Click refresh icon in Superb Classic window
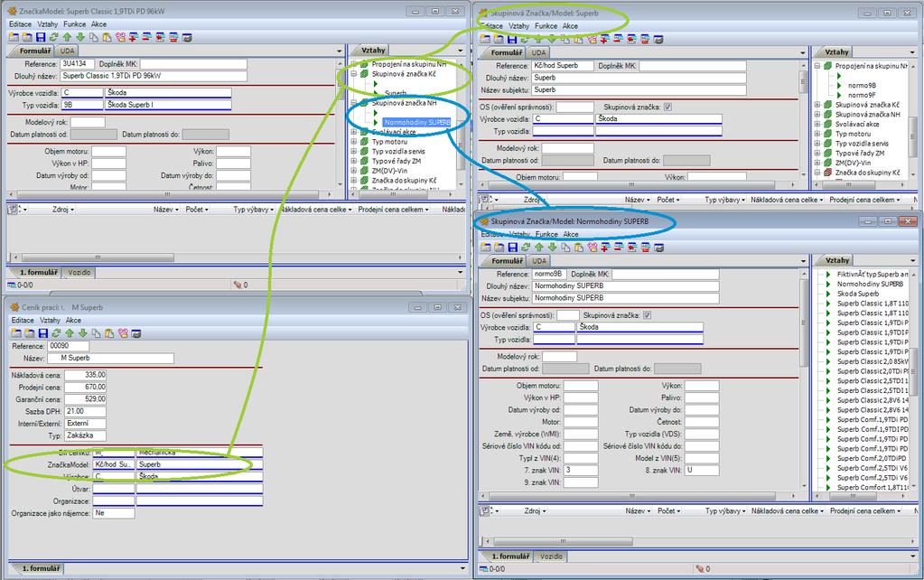Screen dimensions: 924x580 click(x=53, y=37)
